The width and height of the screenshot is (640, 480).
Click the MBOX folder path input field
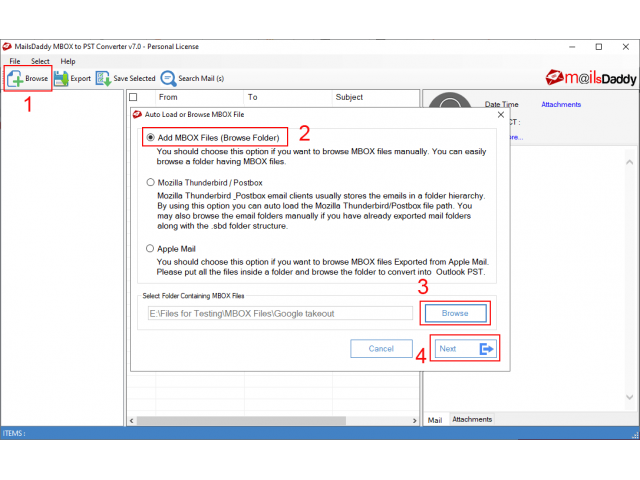pyautogui.click(x=280, y=313)
